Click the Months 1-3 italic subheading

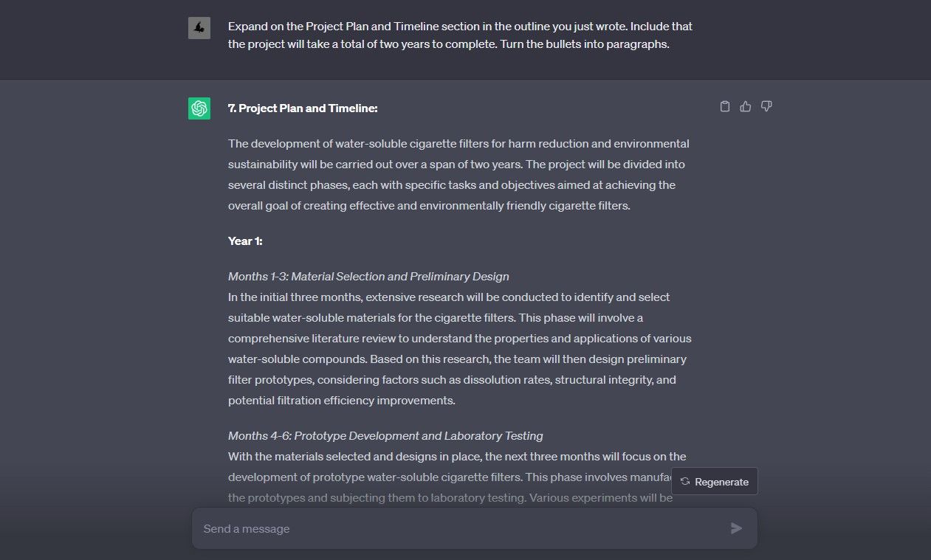[x=368, y=276]
